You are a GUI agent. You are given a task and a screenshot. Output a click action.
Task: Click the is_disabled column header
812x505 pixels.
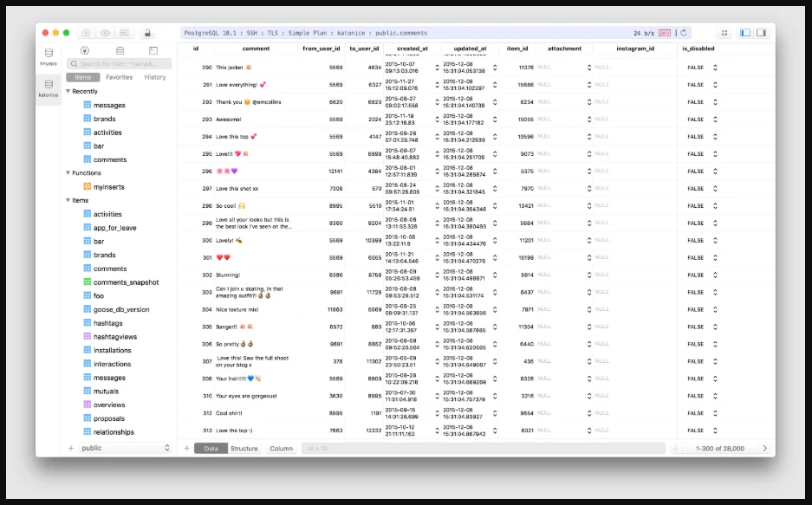click(698, 49)
